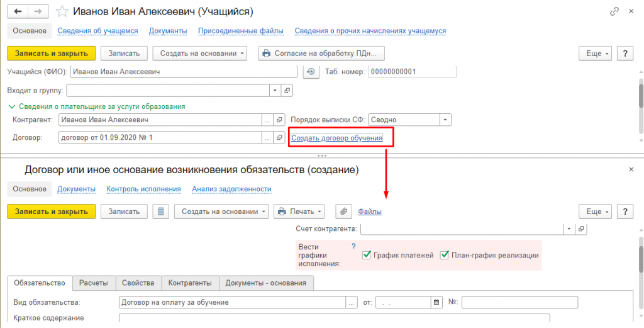
Task: Select Основное section in contract form
Action: coord(30,189)
